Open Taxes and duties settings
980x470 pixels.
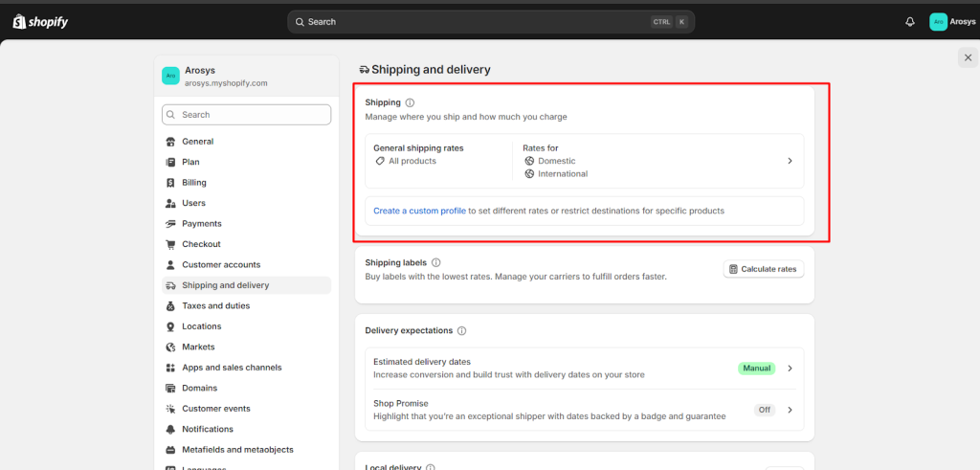pos(215,306)
